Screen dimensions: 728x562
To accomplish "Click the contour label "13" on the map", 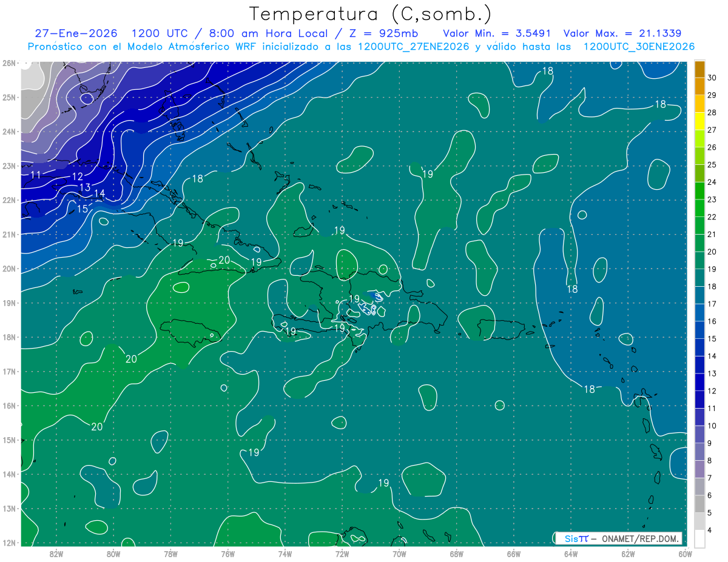I will [x=84, y=187].
